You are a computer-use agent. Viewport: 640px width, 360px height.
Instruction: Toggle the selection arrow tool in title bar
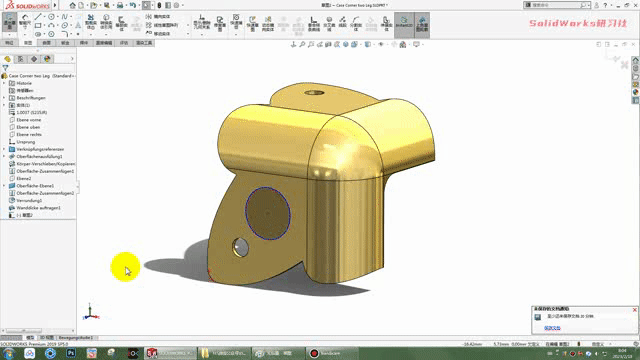[146, 5]
